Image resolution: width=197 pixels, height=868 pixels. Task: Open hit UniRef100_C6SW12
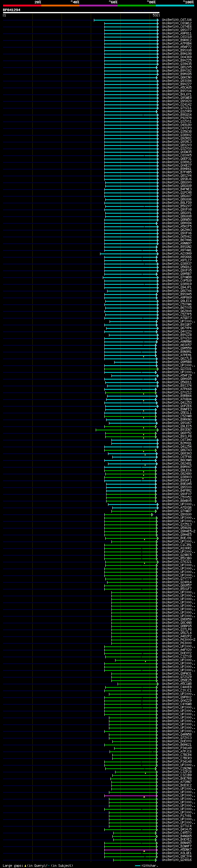176,24
